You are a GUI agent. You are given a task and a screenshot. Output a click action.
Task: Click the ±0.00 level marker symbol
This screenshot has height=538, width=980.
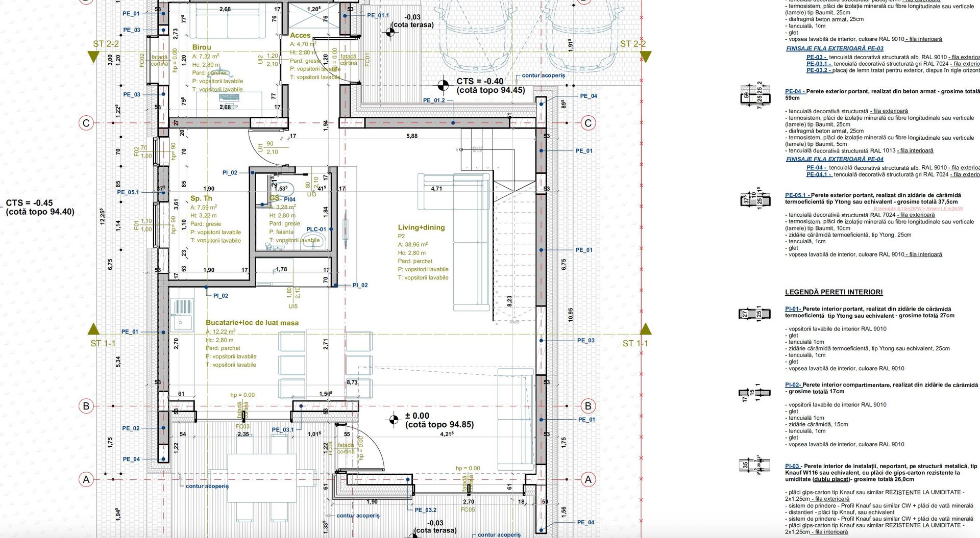[x=394, y=420]
